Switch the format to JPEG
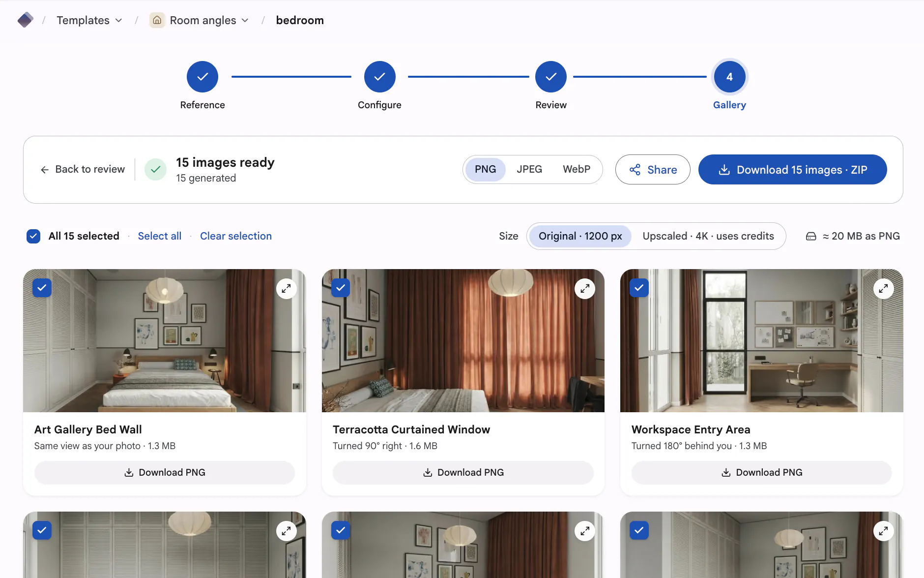924x578 pixels. click(x=529, y=169)
